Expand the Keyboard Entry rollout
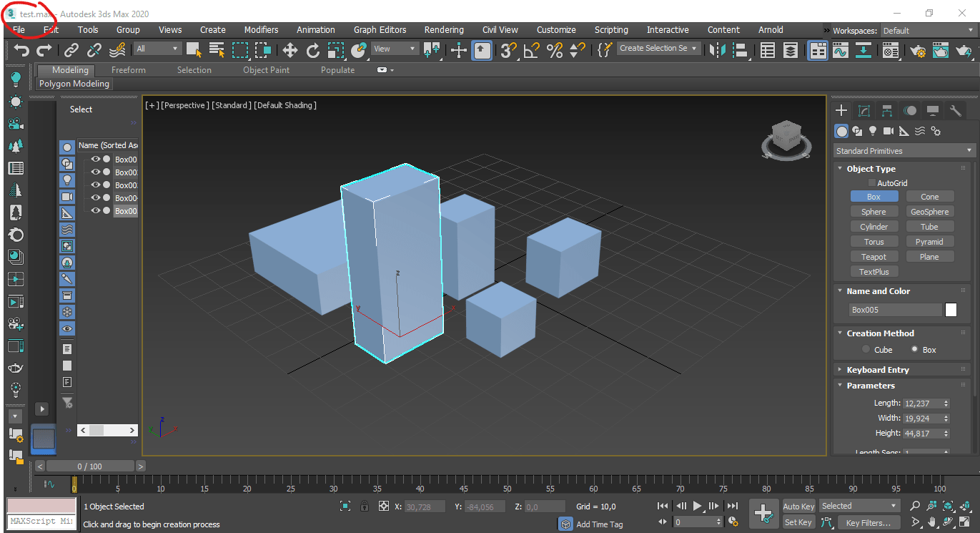The image size is (980, 533). (878, 370)
